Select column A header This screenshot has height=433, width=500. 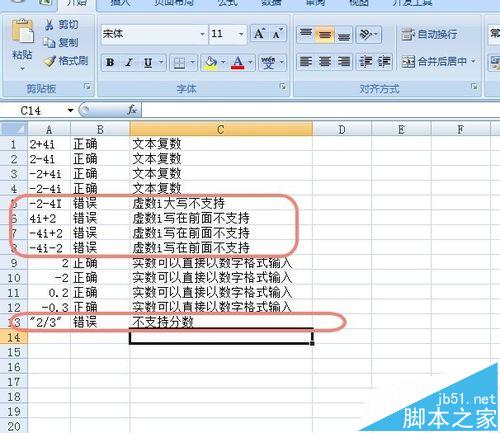pos(49,129)
